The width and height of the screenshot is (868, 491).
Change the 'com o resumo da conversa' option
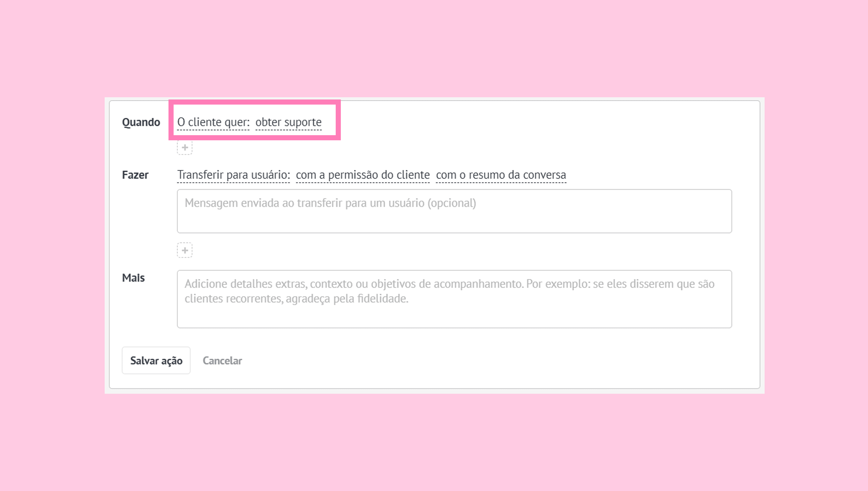501,175
